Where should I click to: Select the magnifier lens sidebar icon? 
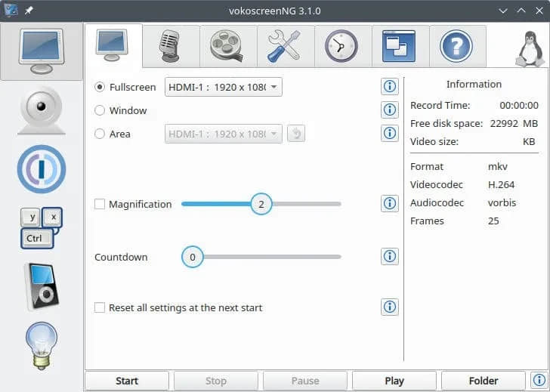click(42, 169)
